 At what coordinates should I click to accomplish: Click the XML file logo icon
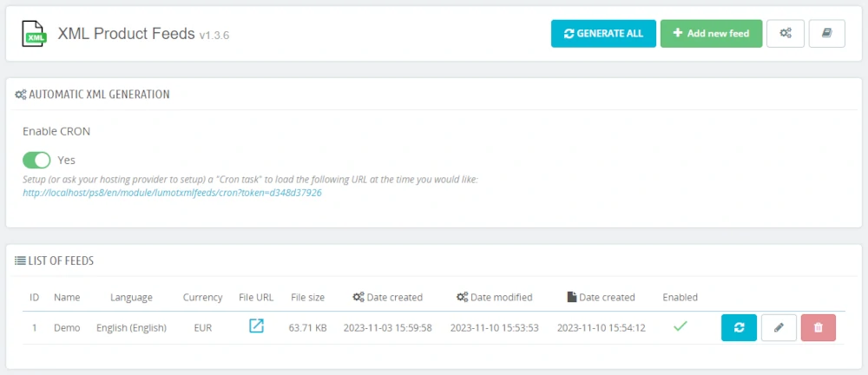tap(35, 34)
